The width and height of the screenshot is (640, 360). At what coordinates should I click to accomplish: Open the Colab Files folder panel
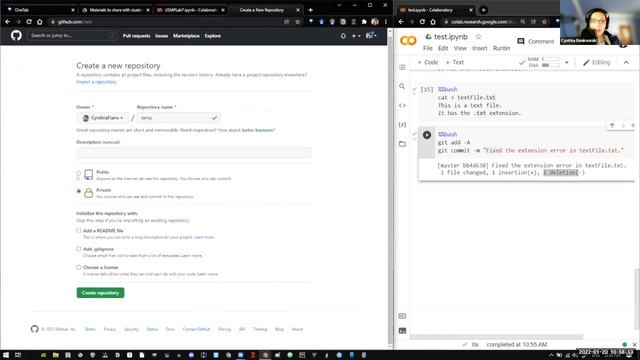[x=402, y=144]
